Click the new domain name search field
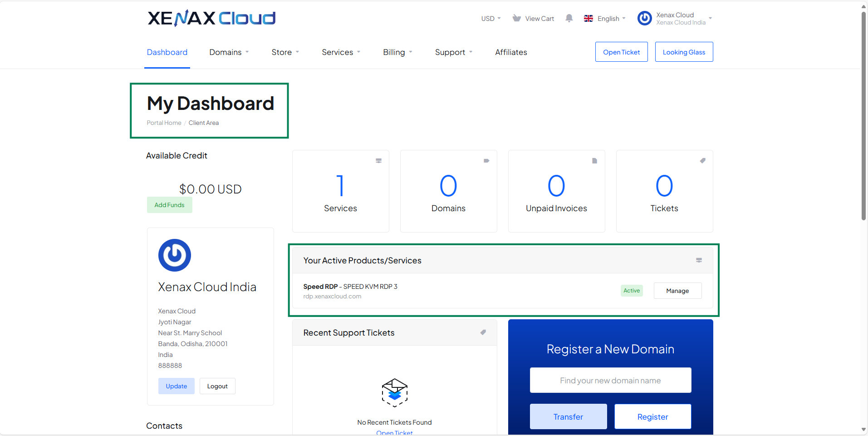The height and width of the screenshot is (436, 868). (610, 380)
